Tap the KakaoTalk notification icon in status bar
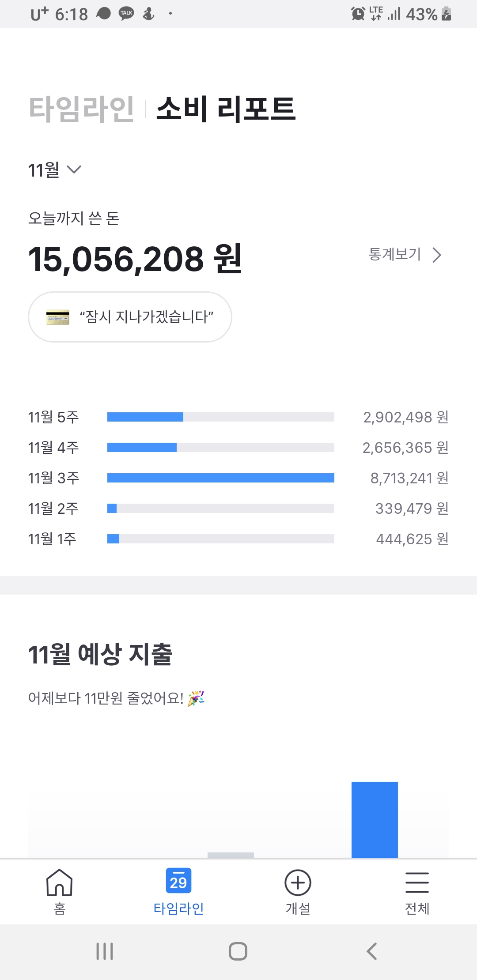 (x=126, y=14)
